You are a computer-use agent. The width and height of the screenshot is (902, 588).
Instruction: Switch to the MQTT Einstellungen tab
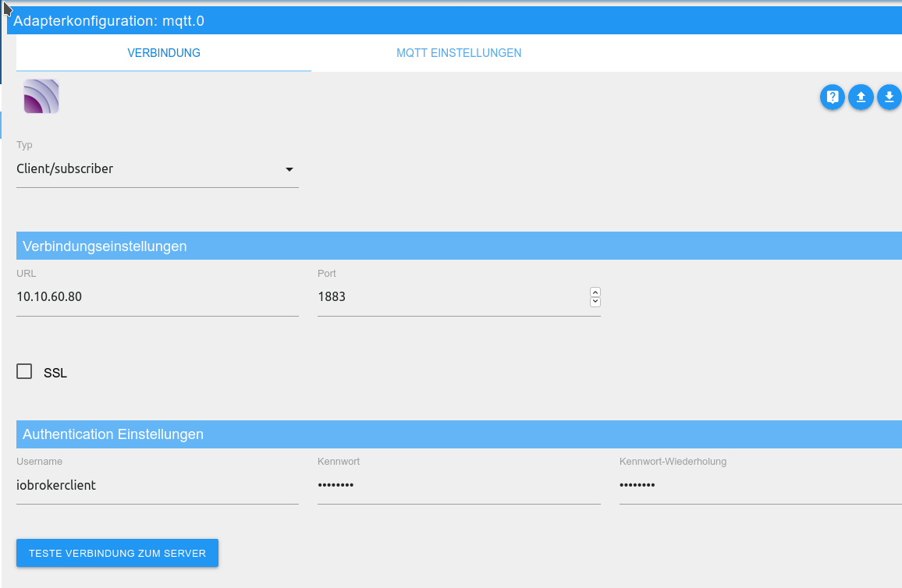(x=459, y=53)
